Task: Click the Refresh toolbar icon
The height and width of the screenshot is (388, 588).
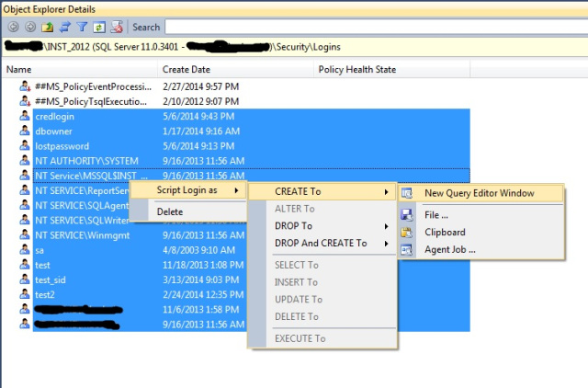Action: point(99,27)
